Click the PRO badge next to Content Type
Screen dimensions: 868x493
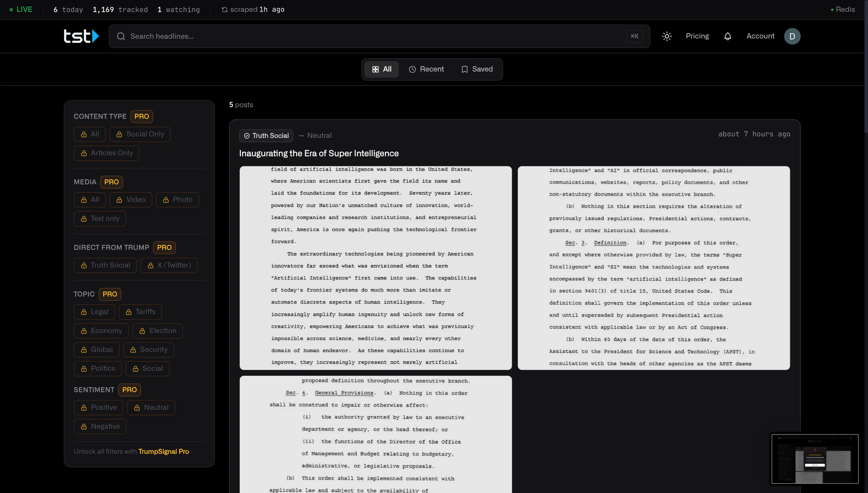tap(141, 117)
